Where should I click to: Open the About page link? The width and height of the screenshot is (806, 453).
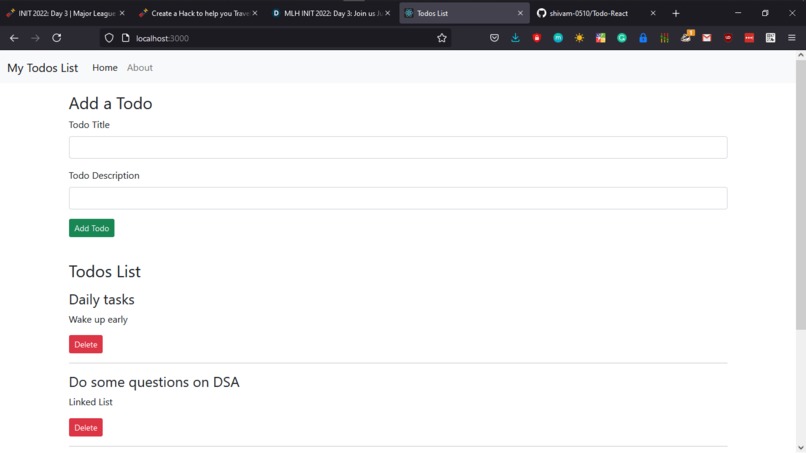[140, 68]
